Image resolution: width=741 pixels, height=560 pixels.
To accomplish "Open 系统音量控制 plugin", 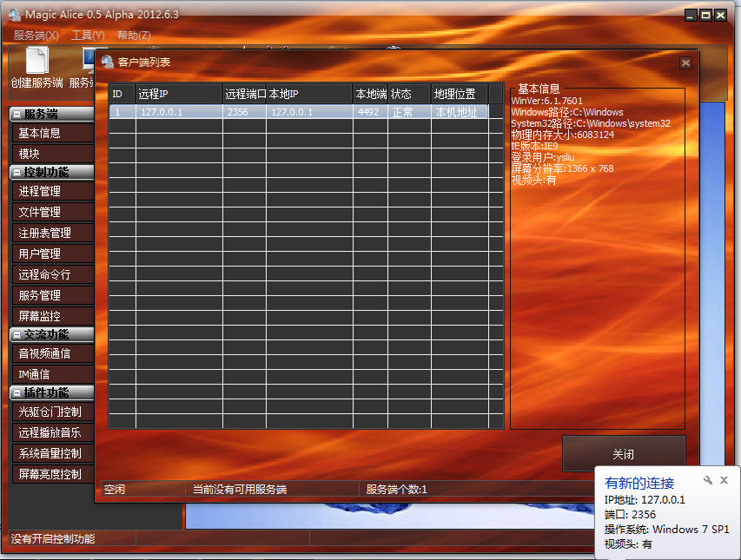I will coord(53,453).
